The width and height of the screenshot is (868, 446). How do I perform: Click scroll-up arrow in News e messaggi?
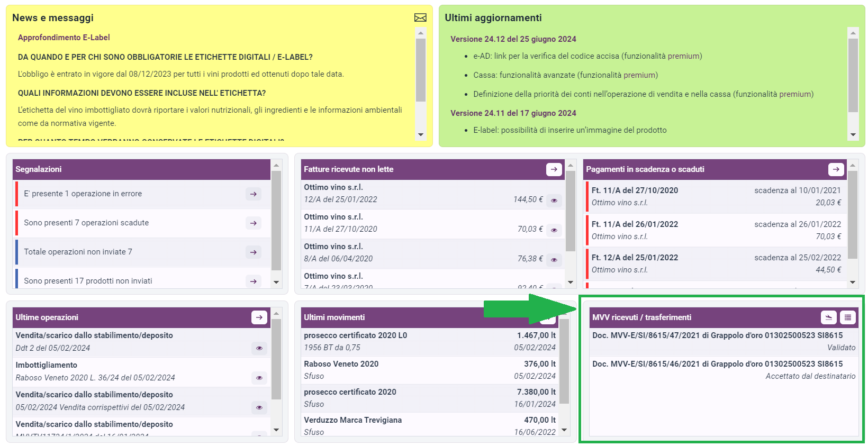click(421, 33)
